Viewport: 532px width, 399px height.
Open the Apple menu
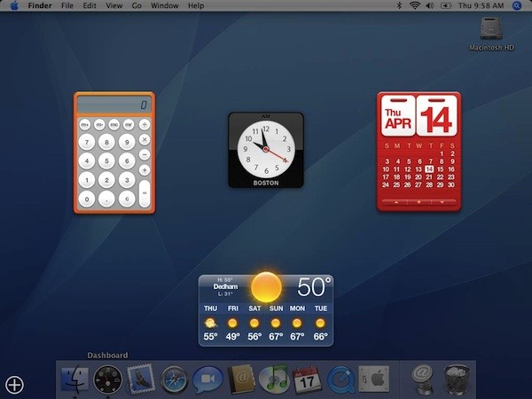point(14,6)
